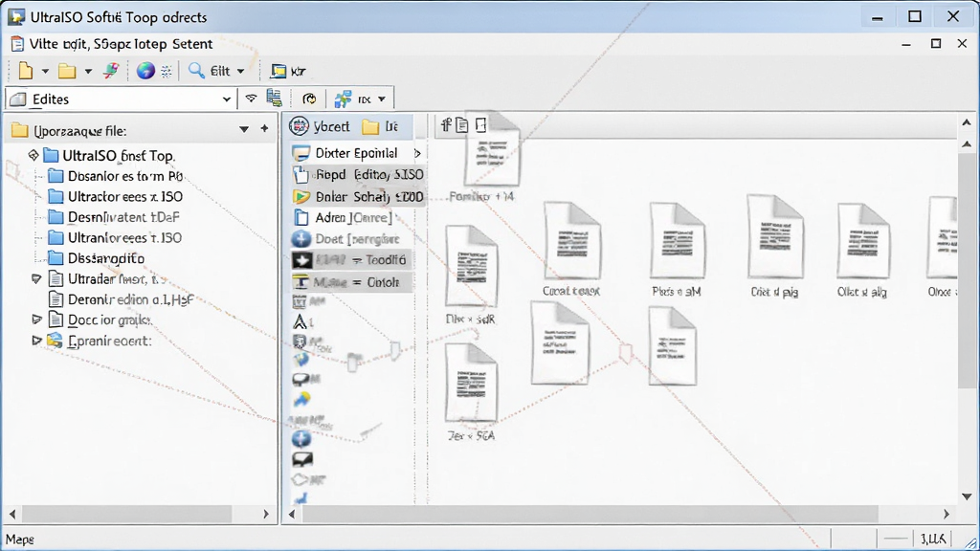980x551 pixels.
Task: Choose the Adren [Canree] entry
Action: point(344,217)
